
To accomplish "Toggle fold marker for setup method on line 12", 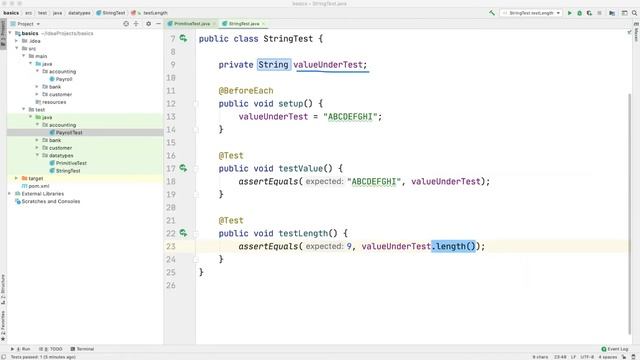I will click(196, 104).
